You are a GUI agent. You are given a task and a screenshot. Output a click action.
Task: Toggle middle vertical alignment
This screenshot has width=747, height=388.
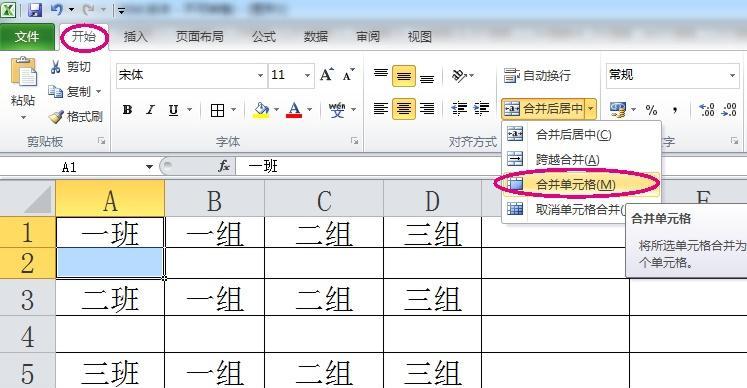[404, 75]
